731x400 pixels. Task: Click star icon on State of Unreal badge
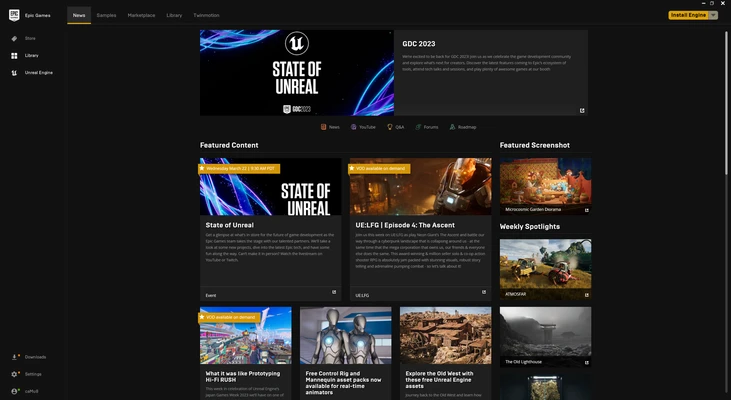click(202, 168)
